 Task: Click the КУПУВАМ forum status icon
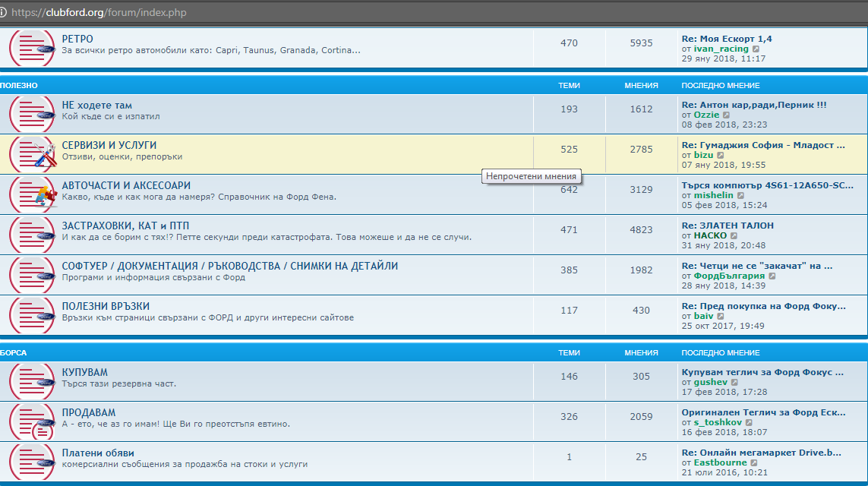(x=32, y=381)
